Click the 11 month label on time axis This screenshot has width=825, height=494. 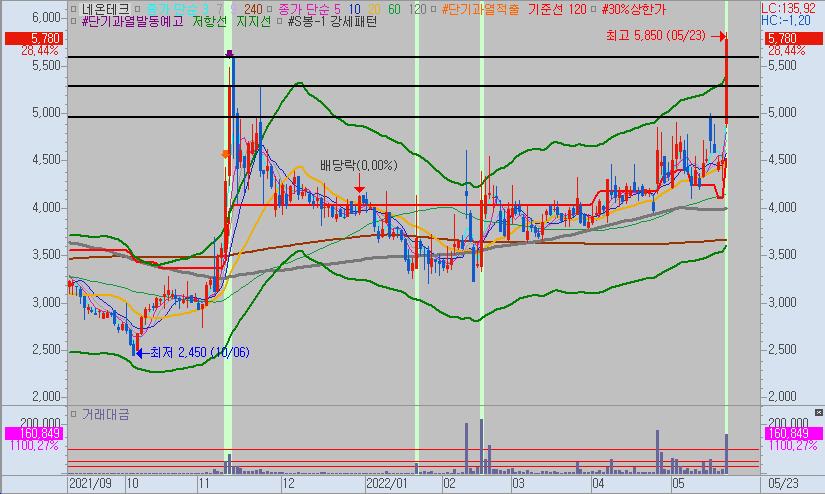pos(205,483)
